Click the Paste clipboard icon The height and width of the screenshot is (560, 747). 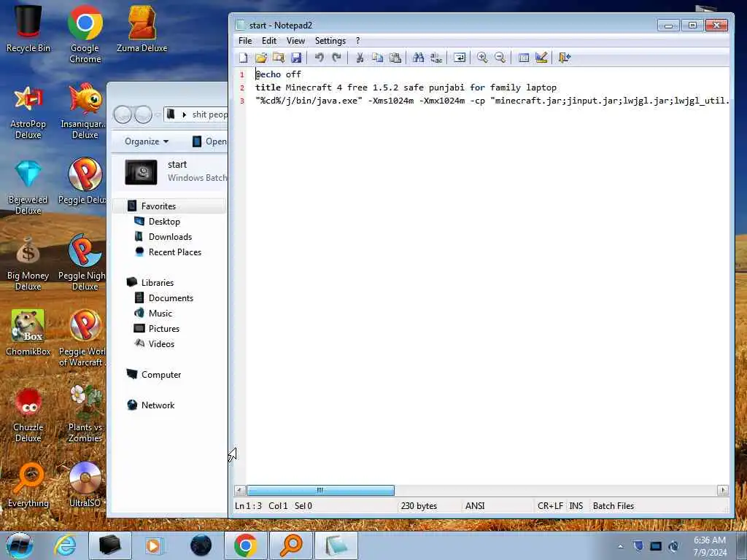point(395,58)
